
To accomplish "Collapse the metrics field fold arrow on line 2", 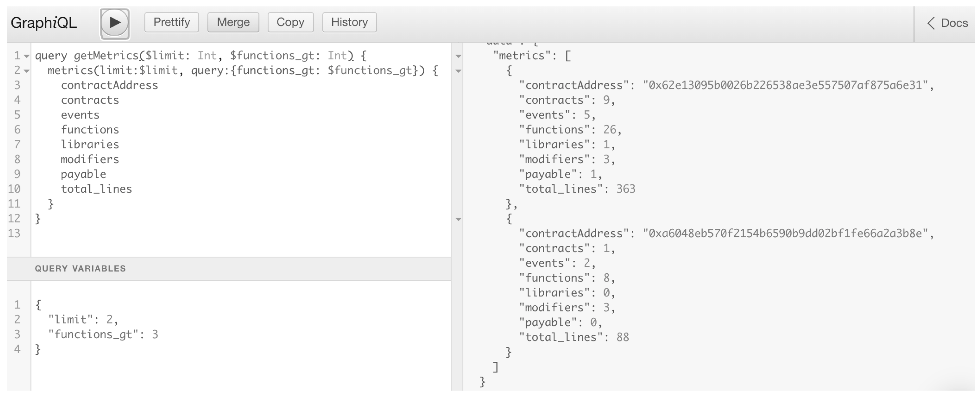I will (x=26, y=71).
